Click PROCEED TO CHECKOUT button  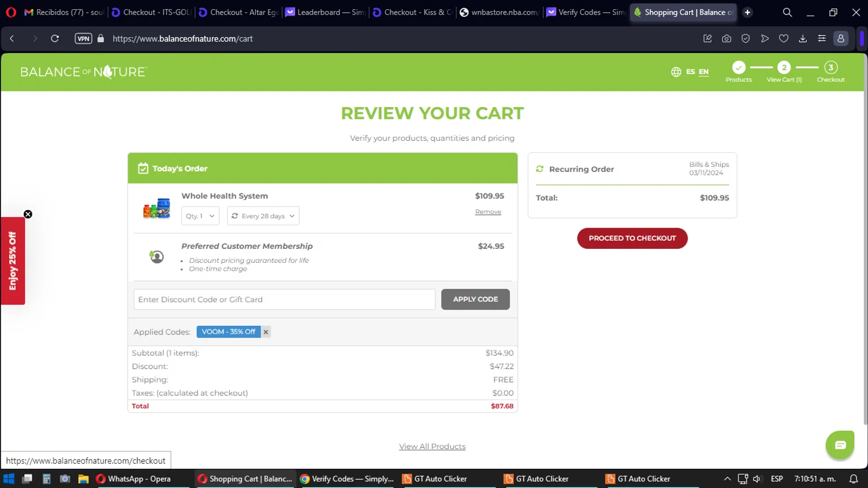click(632, 238)
